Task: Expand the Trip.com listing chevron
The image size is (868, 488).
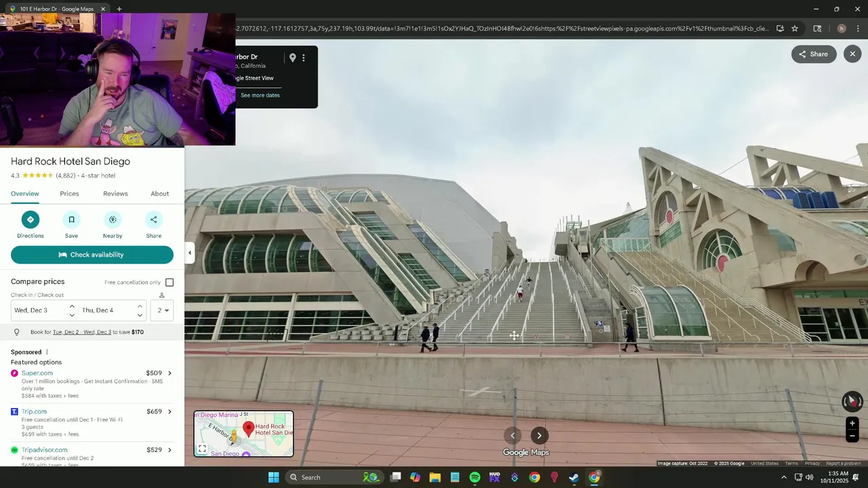Action: point(170,411)
